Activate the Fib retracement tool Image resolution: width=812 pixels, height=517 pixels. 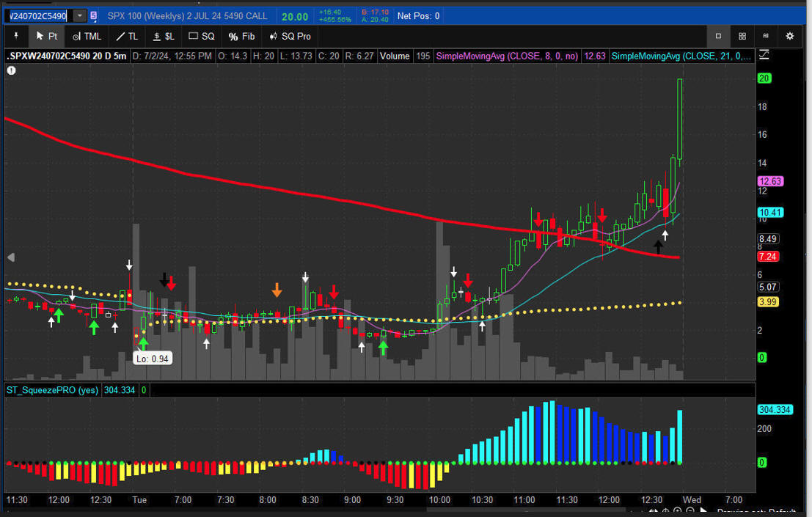coord(241,36)
